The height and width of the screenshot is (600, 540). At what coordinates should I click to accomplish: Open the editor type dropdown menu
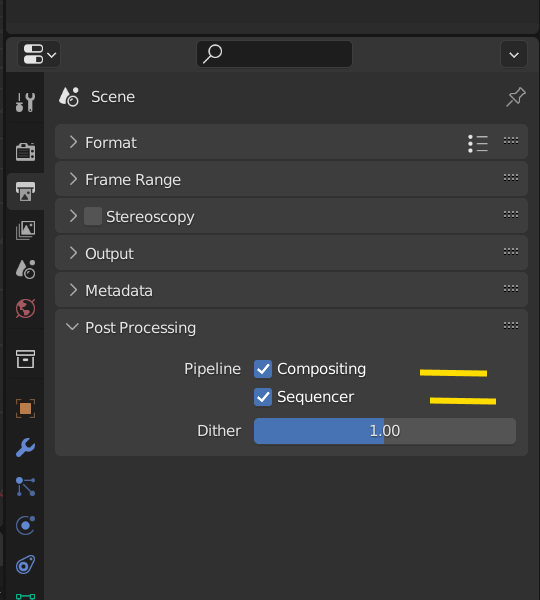tap(39, 54)
